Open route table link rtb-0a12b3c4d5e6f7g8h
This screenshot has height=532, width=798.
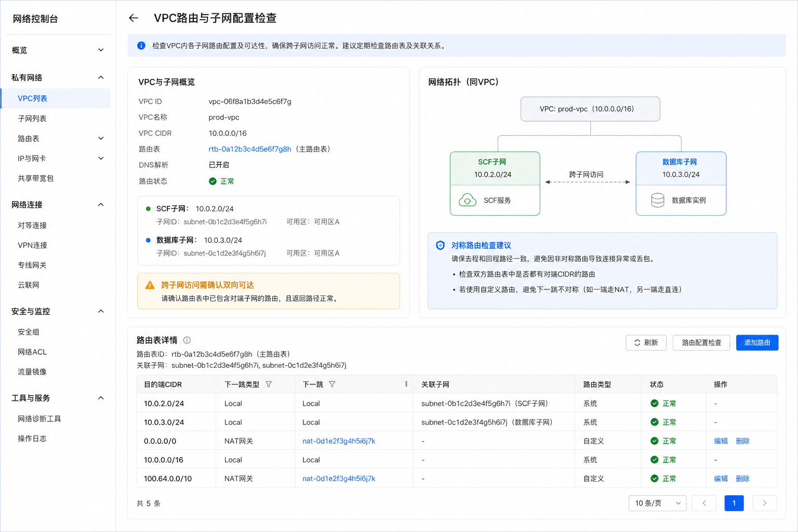tap(250, 149)
